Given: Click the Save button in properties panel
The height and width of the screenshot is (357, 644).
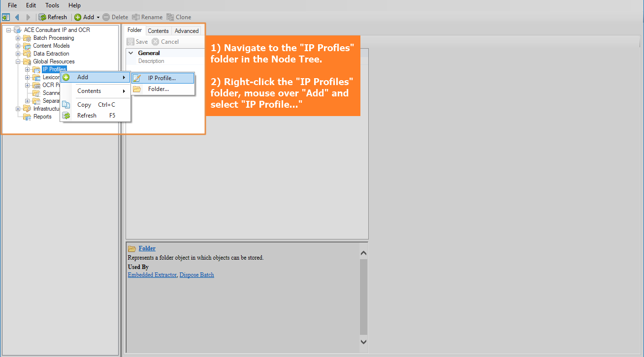Looking at the screenshot, I should (137, 42).
